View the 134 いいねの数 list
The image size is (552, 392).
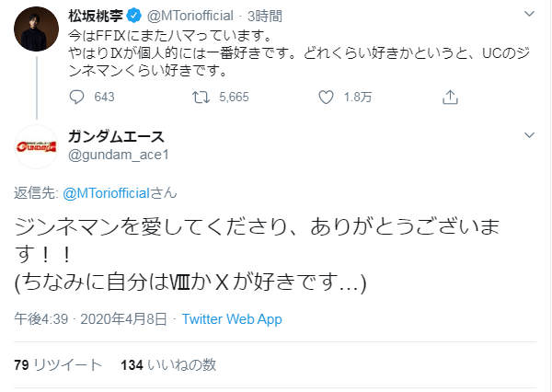[167, 364]
